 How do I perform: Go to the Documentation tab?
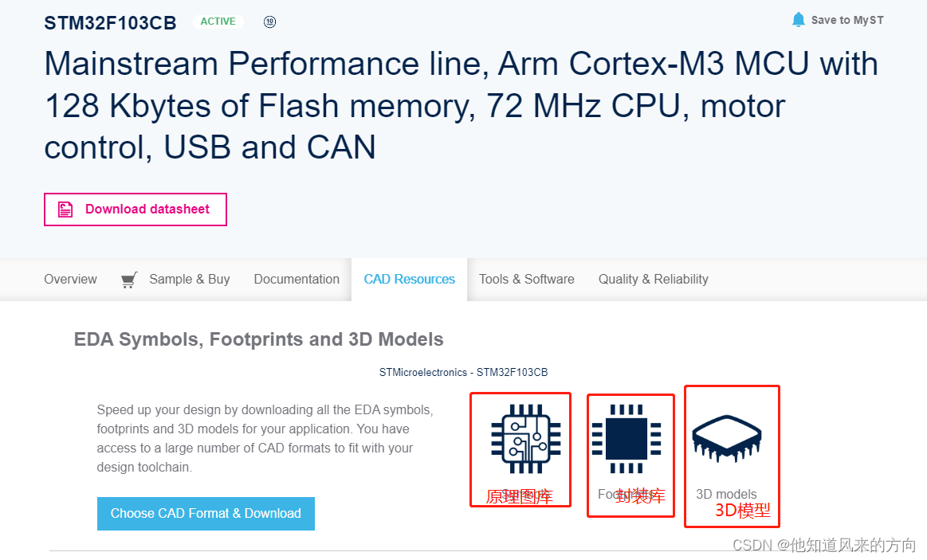tap(297, 280)
